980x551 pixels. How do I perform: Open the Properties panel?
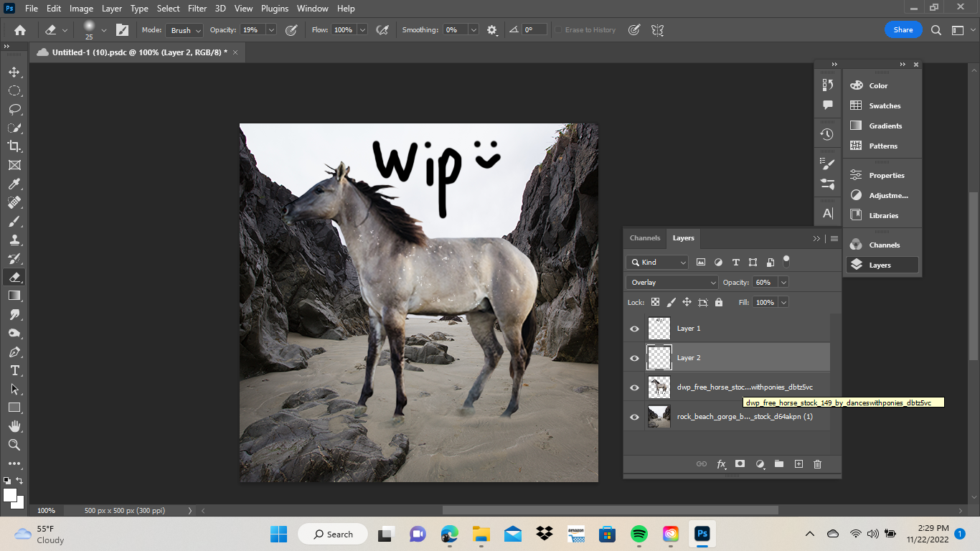882,175
